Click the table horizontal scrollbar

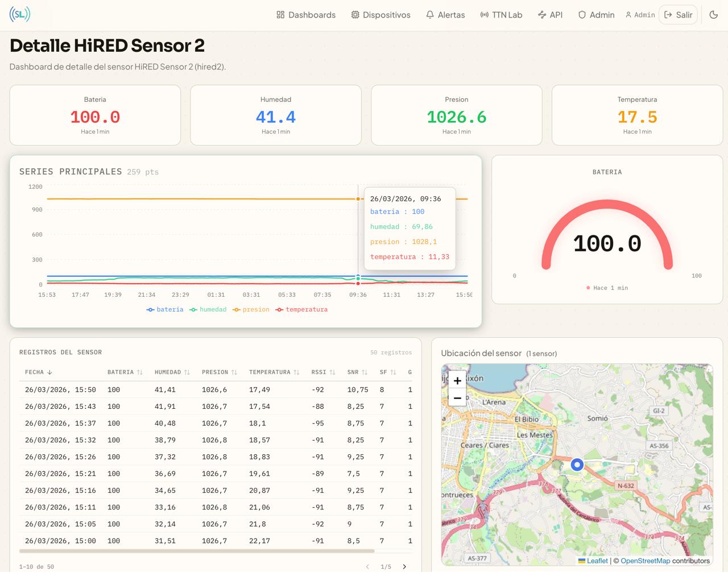pyautogui.click(x=197, y=551)
